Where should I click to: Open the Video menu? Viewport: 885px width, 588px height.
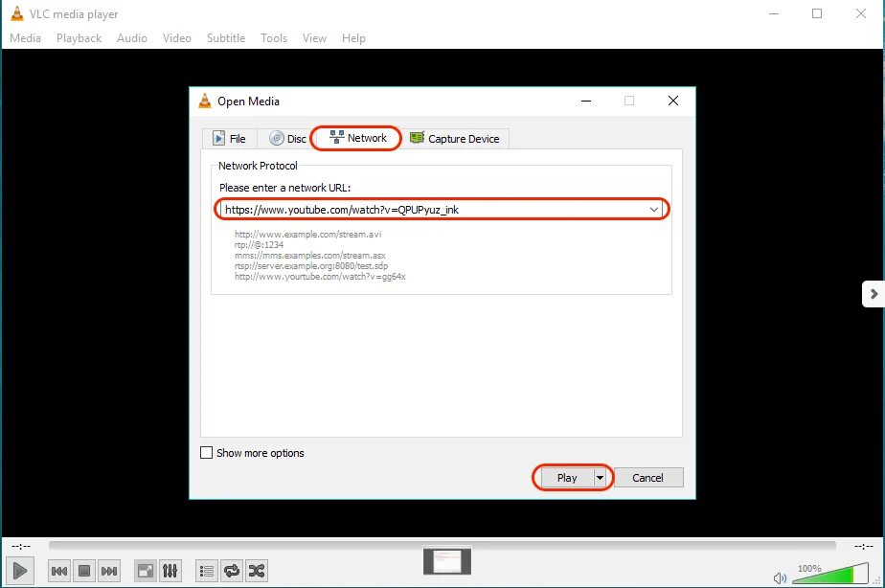pos(176,37)
